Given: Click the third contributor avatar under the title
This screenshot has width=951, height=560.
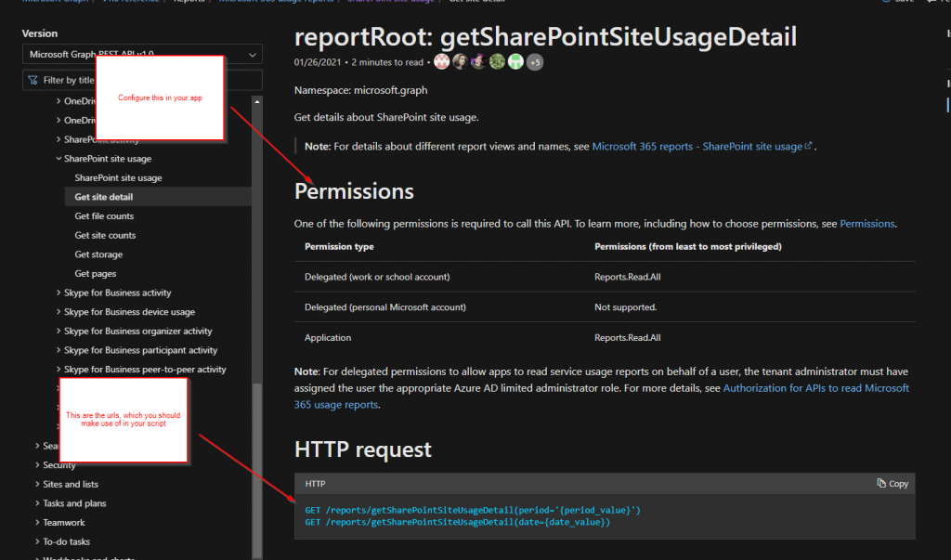Looking at the screenshot, I should coord(478,61).
